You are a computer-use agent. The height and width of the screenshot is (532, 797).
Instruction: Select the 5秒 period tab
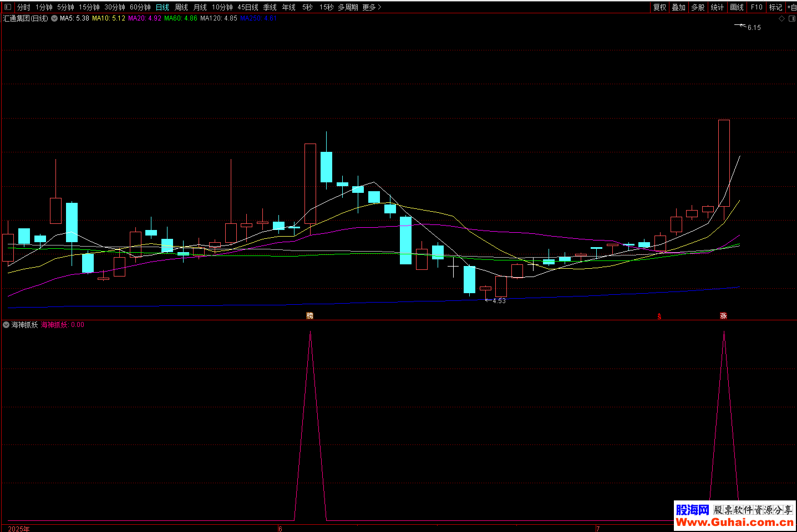click(307, 7)
